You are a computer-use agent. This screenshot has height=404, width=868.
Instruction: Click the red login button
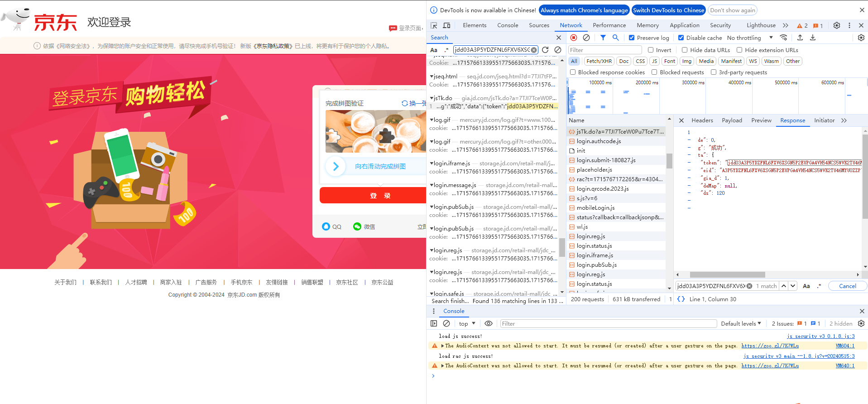[373, 196]
